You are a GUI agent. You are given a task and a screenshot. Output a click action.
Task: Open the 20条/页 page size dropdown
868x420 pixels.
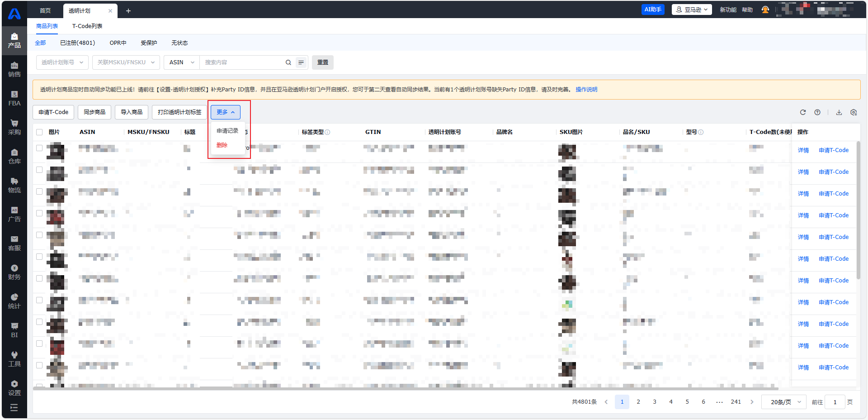pyautogui.click(x=784, y=402)
